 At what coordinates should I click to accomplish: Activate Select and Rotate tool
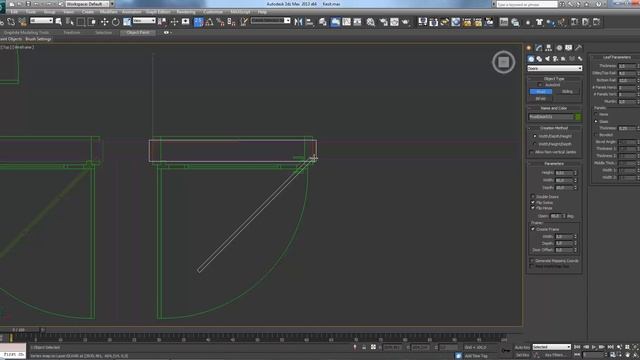pos(116,22)
